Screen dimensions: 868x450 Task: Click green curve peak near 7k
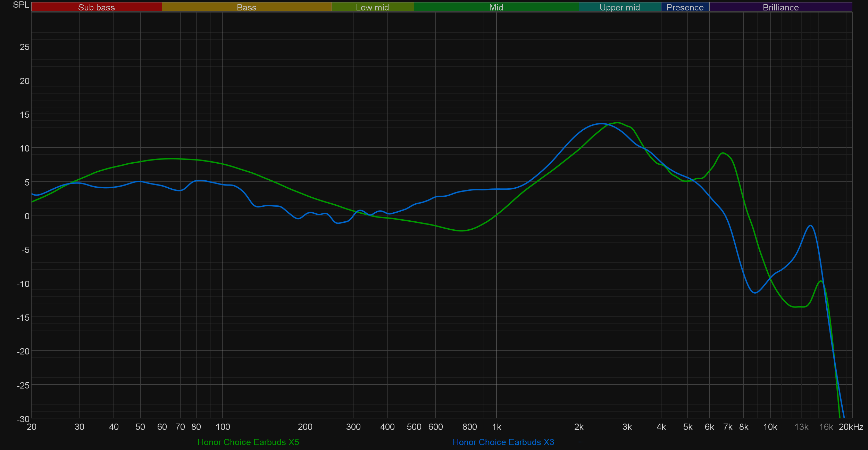pyautogui.click(x=723, y=153)
